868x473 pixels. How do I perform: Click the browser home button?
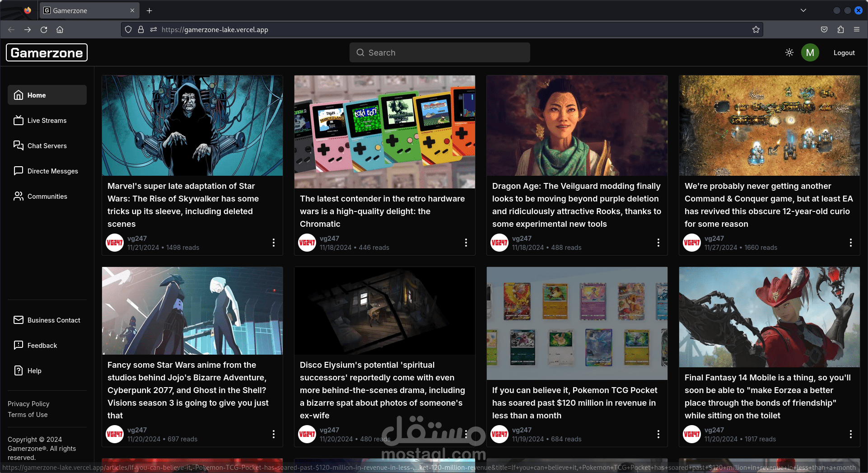tap(60, 29)
